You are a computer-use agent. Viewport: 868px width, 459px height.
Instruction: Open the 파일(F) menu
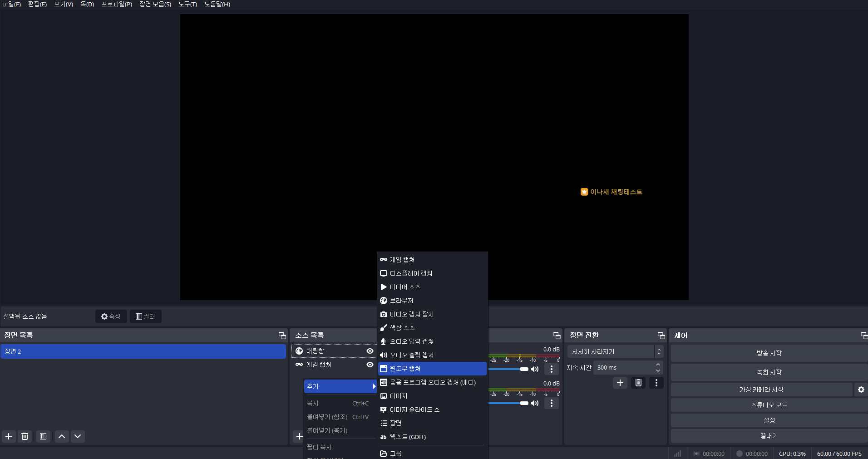tap(12, 5)
